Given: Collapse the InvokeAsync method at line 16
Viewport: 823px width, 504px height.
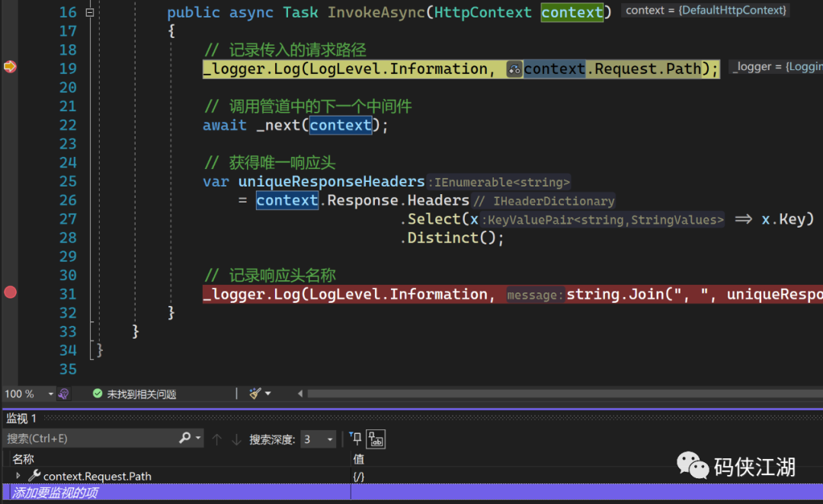Looking at the screenshot, I should pos(90,12).
